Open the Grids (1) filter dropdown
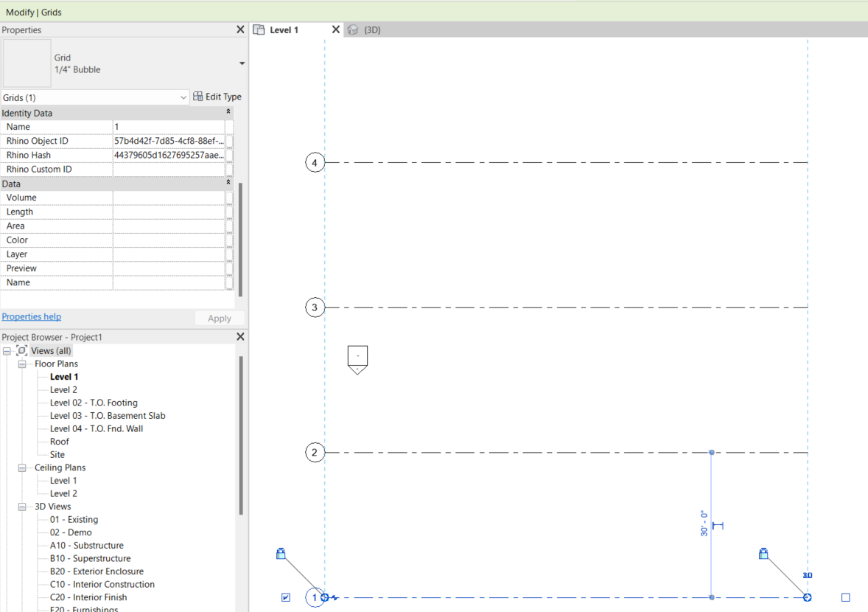 pyautogui.click(x=183, y=97)
